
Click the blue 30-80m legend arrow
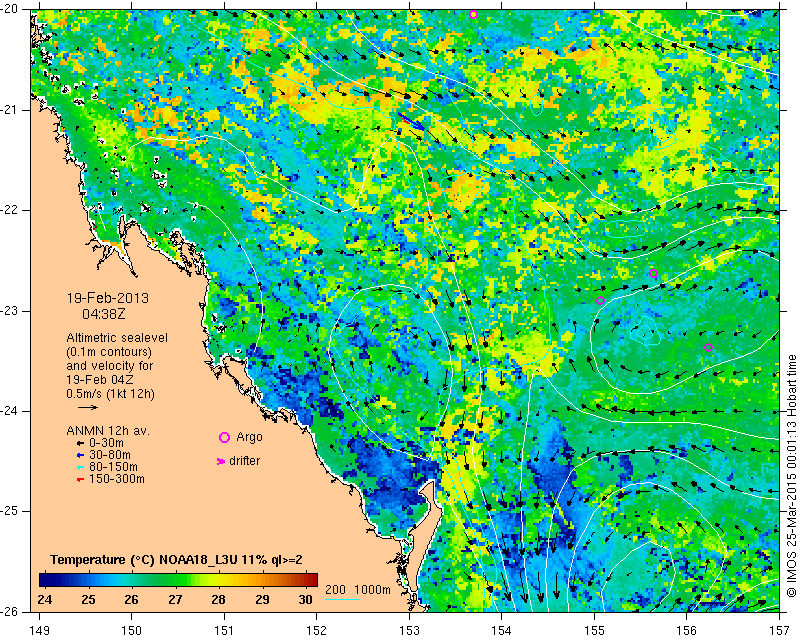click(x=80, y=455)
